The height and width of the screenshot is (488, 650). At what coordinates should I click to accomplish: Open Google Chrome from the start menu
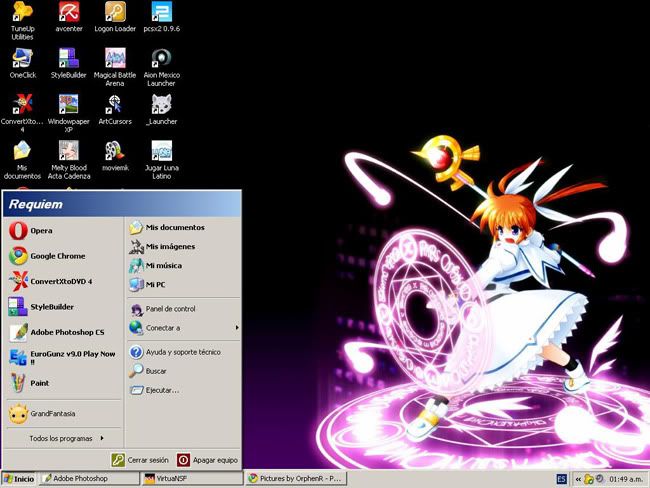(x=63, y=256)
